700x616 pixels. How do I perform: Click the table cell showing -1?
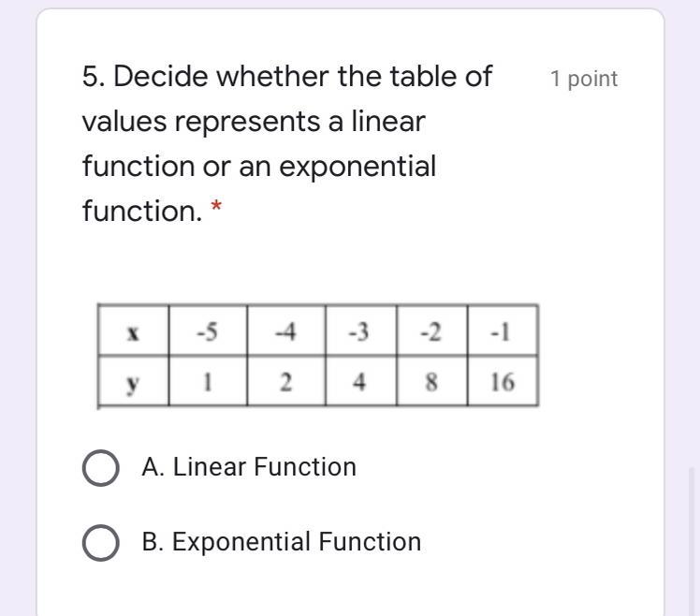[x=503, y=330]
